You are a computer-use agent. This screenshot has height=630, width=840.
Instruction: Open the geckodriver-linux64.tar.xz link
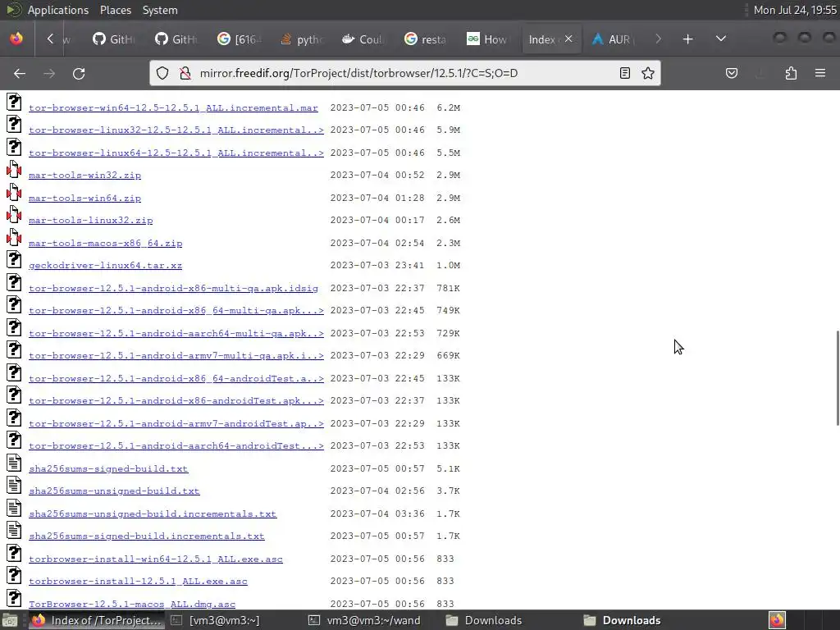click(105, 265)
